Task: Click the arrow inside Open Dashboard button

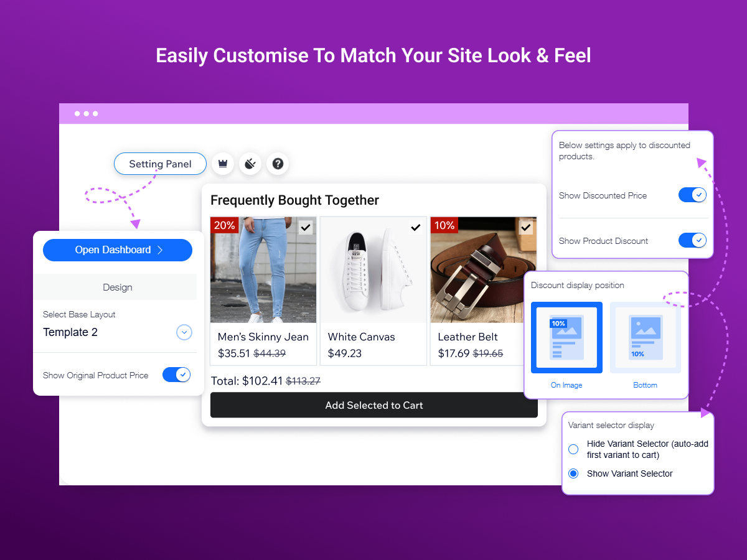Action: (160, 250)
